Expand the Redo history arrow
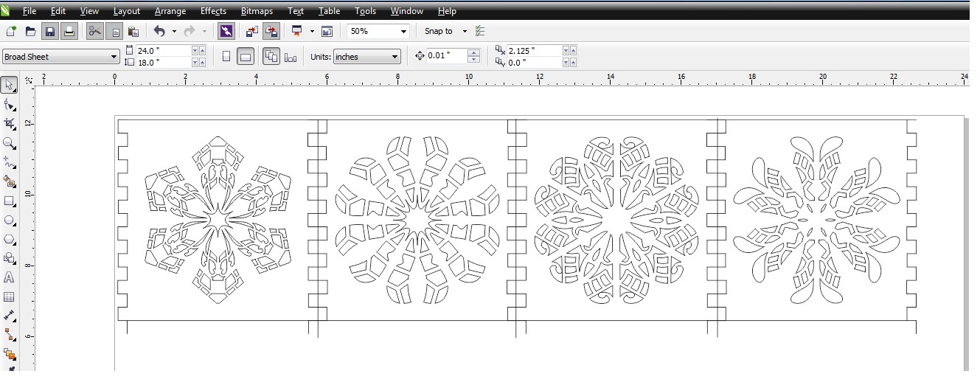Image resolution: width=980 pixels, height=385 pixels. coord(204,31)
